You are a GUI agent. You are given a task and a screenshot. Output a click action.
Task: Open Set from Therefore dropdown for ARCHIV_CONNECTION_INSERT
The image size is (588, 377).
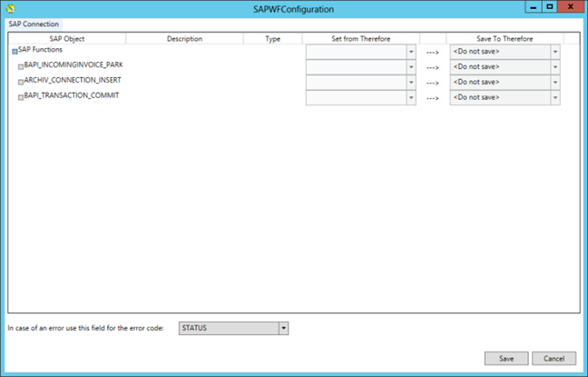tap(410, 83)
